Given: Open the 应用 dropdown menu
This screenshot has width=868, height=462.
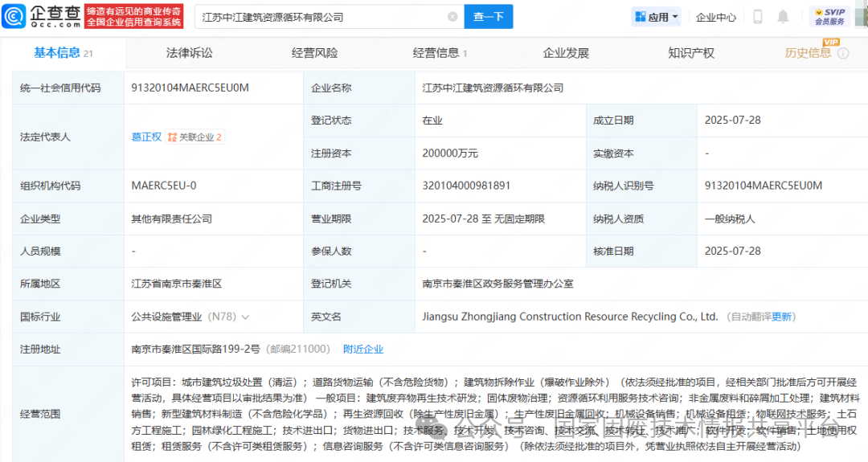Looking at the screenshot, I should 656,17.
